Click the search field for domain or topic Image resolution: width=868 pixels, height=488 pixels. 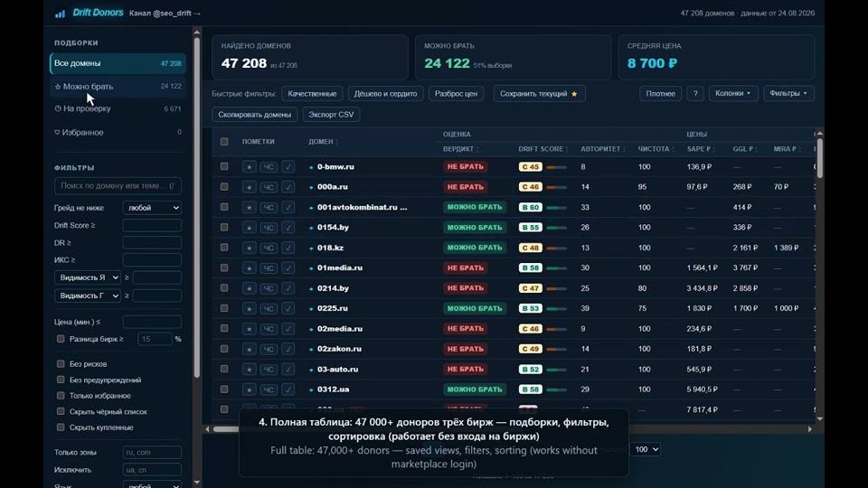(x=118, y=186)
